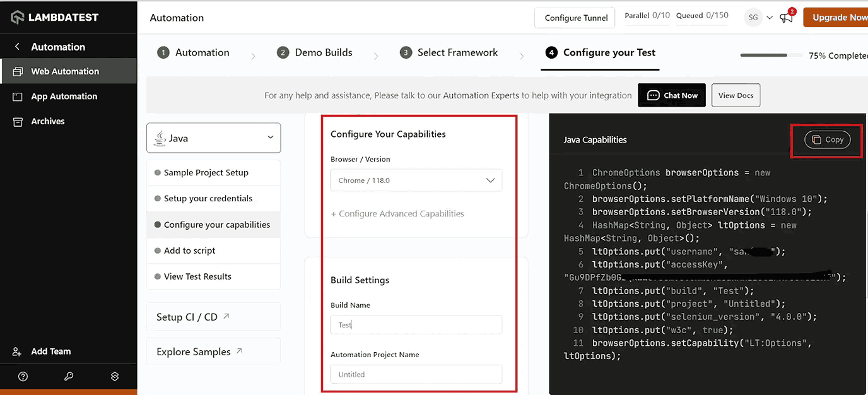868x395 pixels.
Task: Click the access key icon in the footer
Action: [x=69, y=376]
